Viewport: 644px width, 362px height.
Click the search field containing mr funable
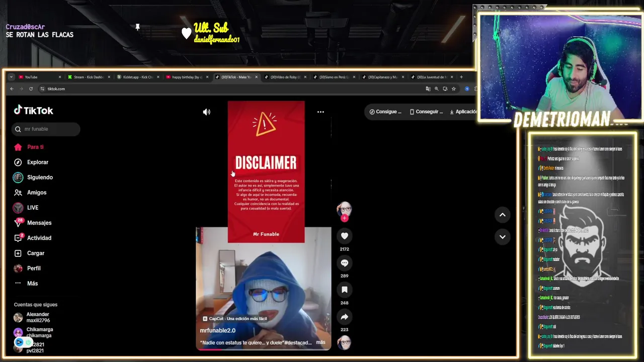point(46,129)
